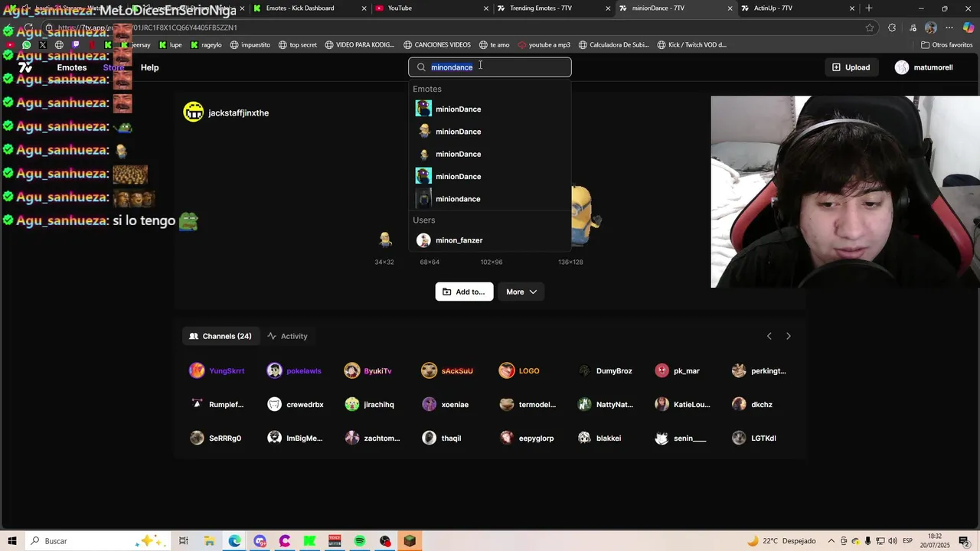980x551 pixels.
Task: Expand the More dropdown
Action: pos(521,292)
